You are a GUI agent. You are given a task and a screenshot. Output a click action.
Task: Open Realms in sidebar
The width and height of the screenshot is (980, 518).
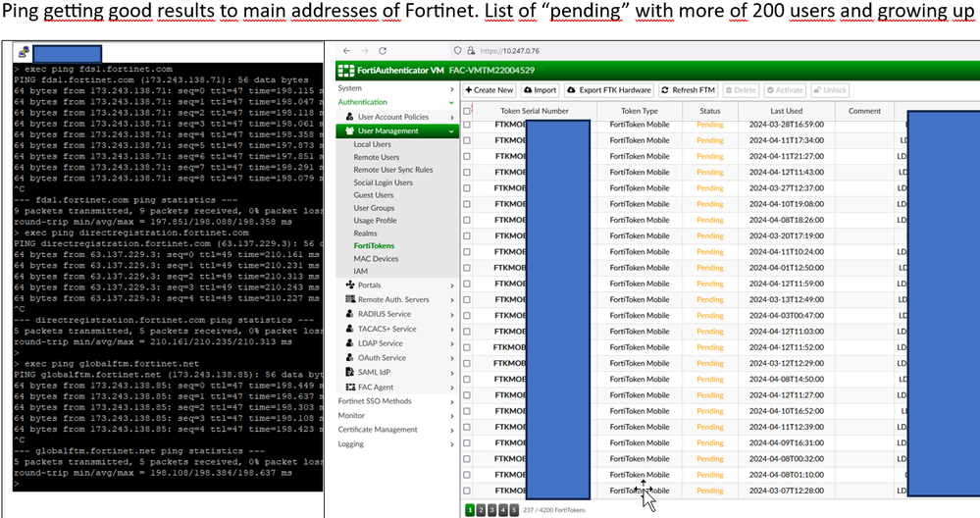click(x=365, y=233)
